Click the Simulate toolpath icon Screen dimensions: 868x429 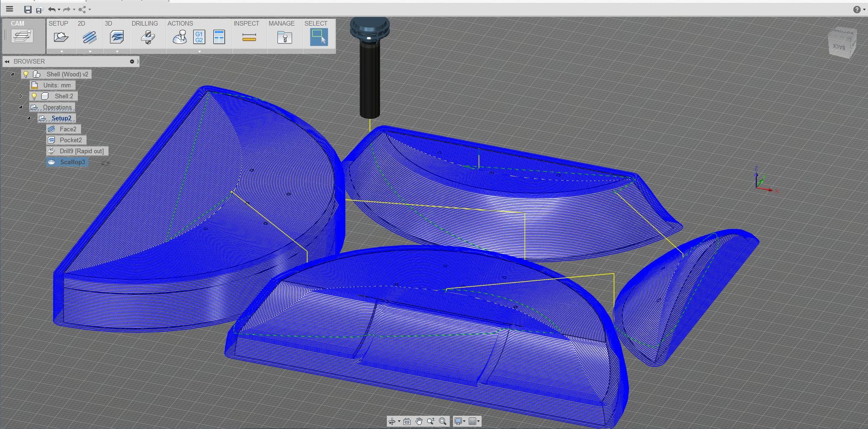point(179,37)
